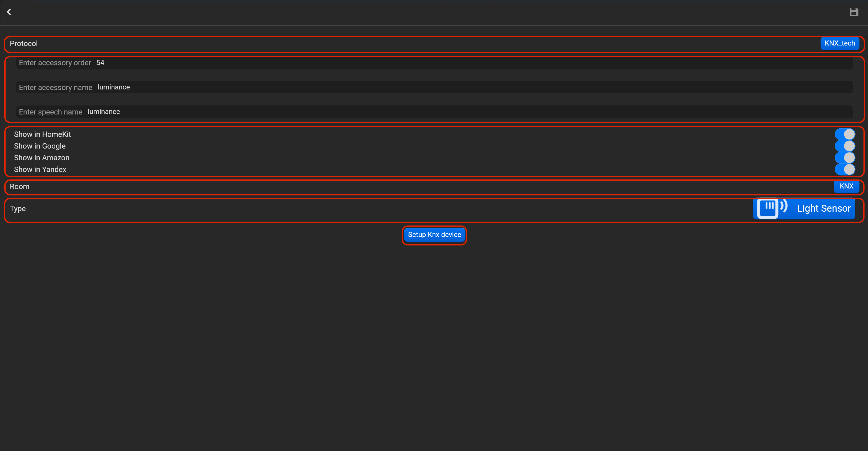This screenshot has height=451, width=868.
Task: Disable the Show in Amazon switch
Action: pos(845,158)
